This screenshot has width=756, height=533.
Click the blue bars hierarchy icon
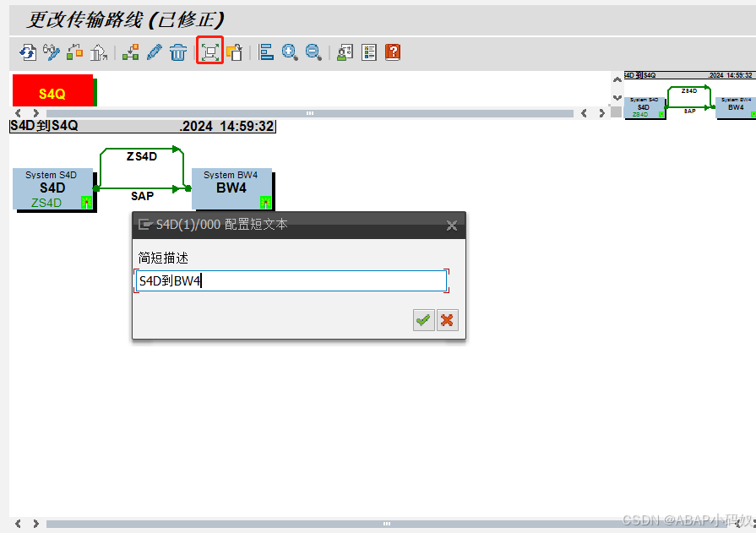tap(266, 52)
